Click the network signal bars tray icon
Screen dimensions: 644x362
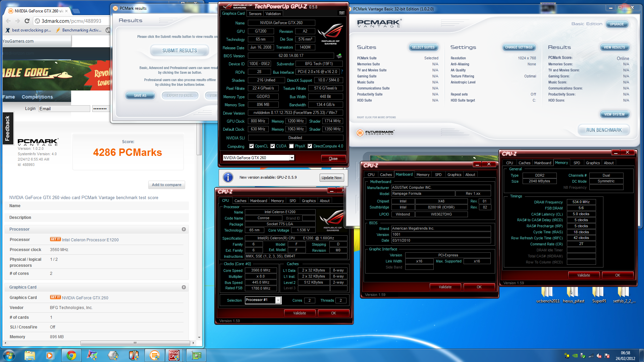coord(591,356)
